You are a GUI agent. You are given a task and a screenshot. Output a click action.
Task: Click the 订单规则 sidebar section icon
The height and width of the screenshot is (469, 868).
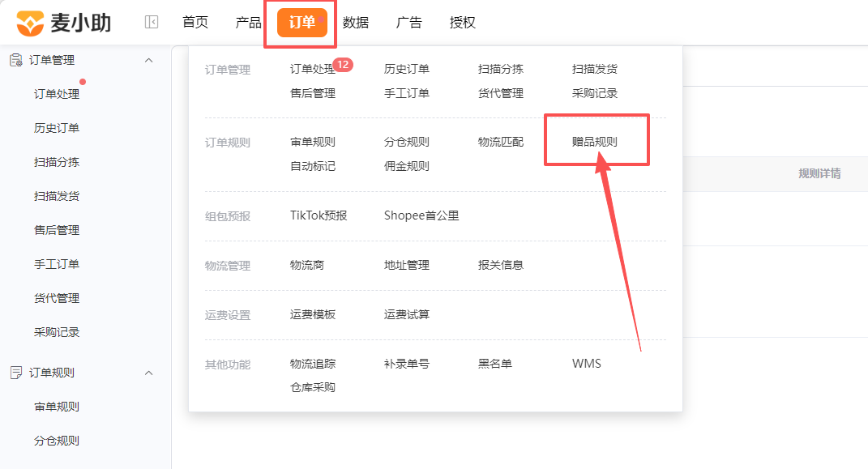pyautogui.click(x=16, y=373)
